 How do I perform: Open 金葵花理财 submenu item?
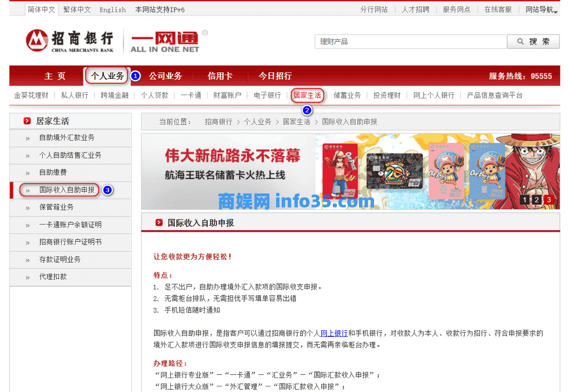coord(31,96)
